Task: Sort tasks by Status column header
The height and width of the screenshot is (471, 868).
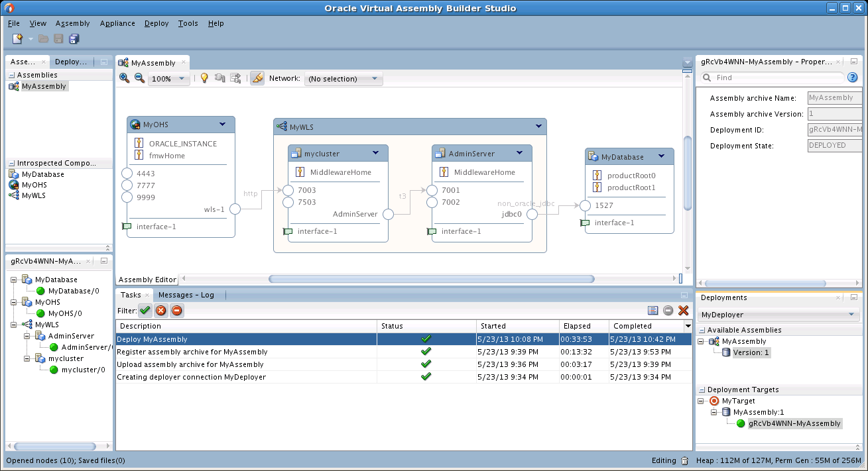Action: click(426, 326)
